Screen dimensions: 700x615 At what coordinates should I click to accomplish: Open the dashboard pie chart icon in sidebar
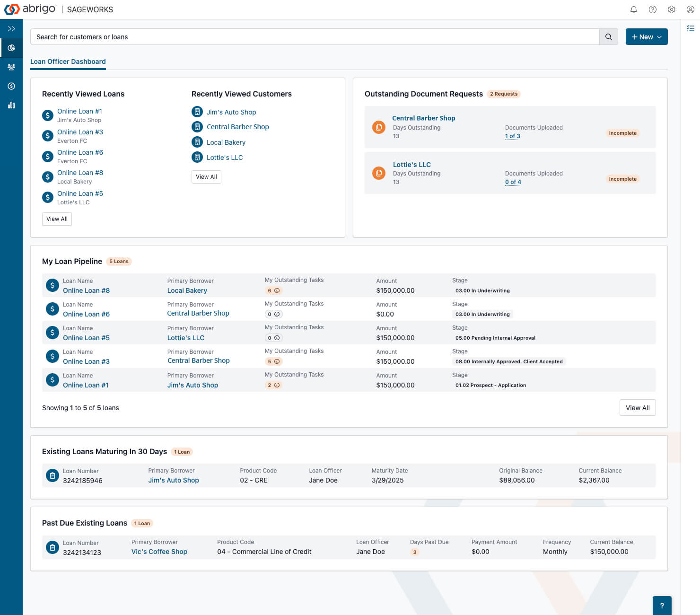pyautogui.click(x=11, y=48)
